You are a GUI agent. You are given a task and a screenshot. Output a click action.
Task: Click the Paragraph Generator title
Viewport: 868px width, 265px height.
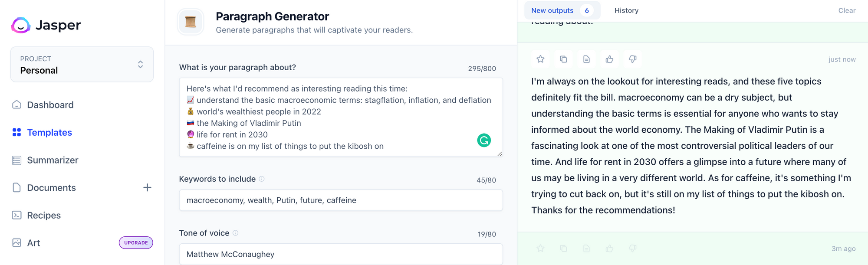272,16
